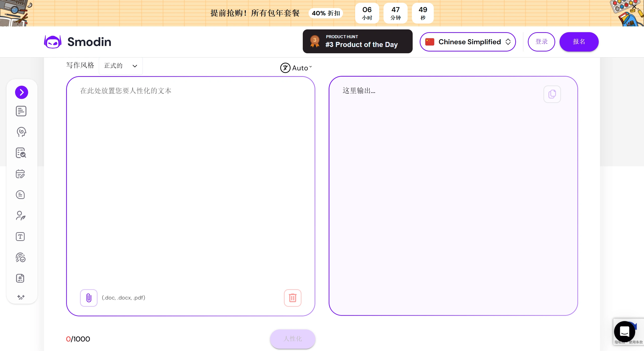Open the Product Hunt #3 badge

pos(358,41)
